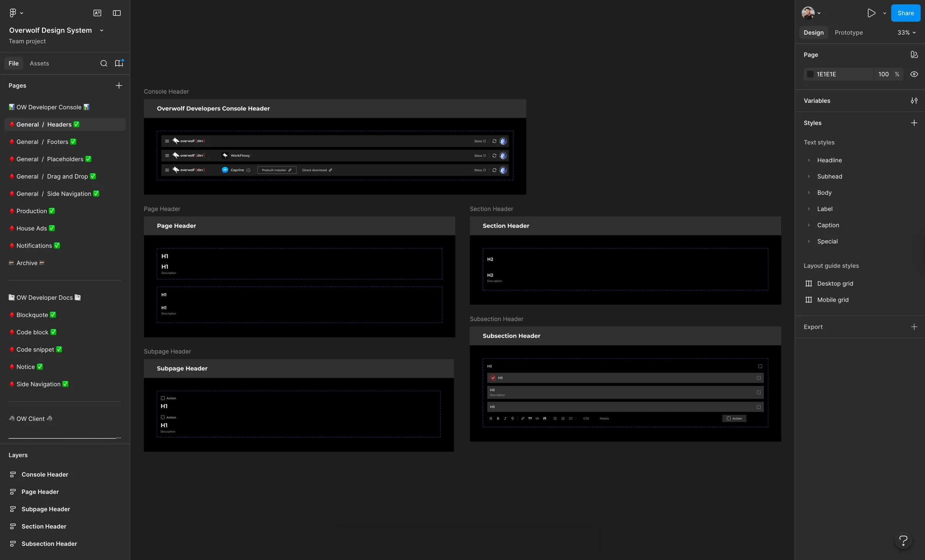Open the libraries book icon
The image size is (925, 560).
(x=119, y=63)
